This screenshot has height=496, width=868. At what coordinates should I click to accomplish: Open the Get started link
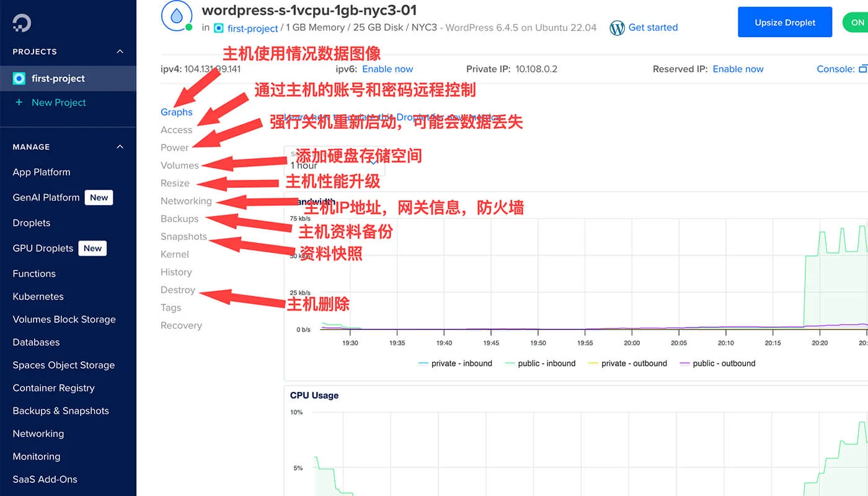(653, 27)
